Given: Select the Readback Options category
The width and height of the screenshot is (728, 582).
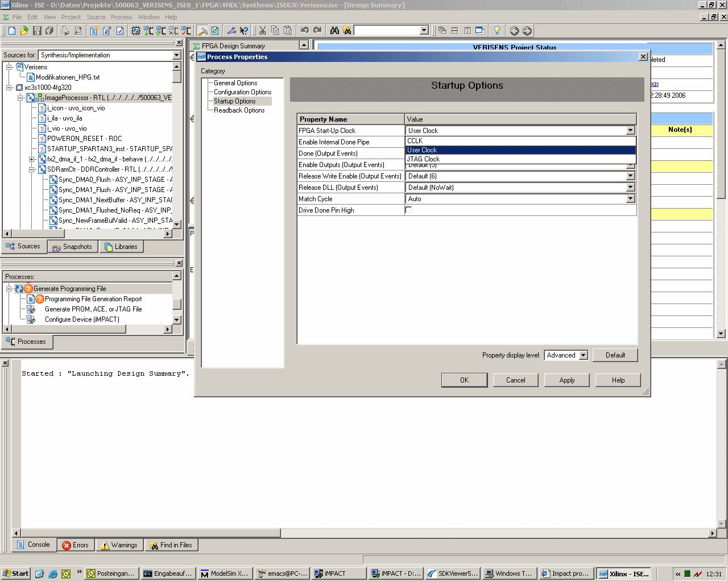Looking at the screenshot, I should (239, 110).
